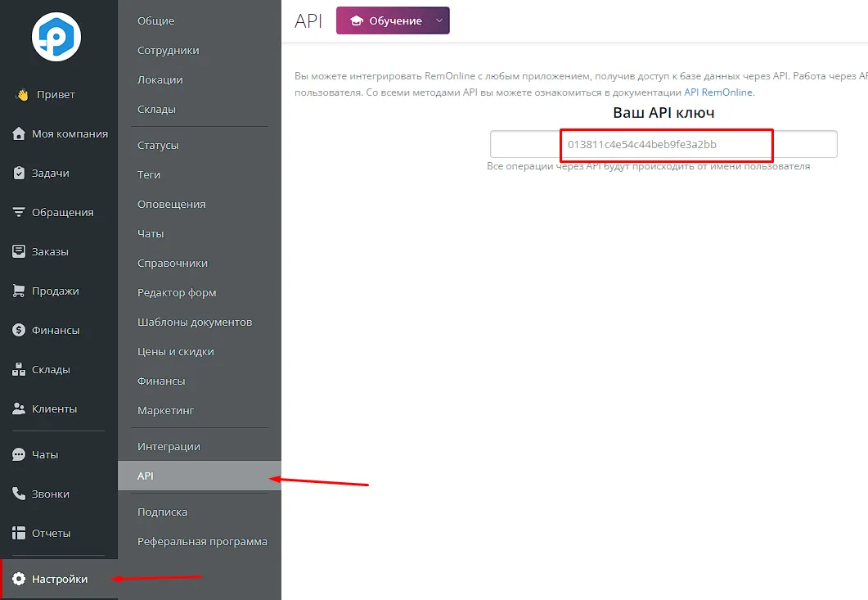868x600 pixels.
Task: Select the Подписка menu item
Action: coord(162,512)
